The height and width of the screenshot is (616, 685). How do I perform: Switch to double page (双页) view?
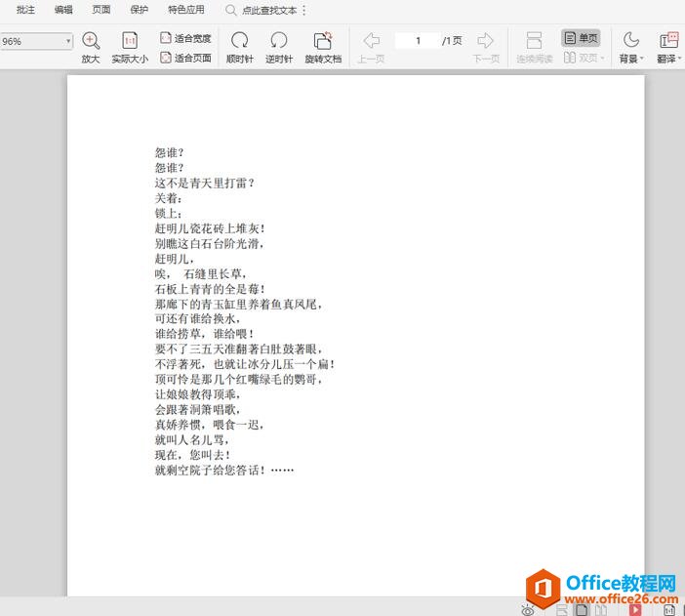(583, 59)
